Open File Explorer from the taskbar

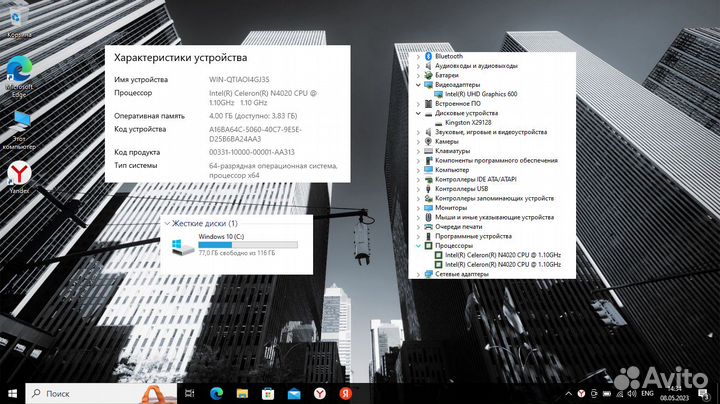coord(242,393)
